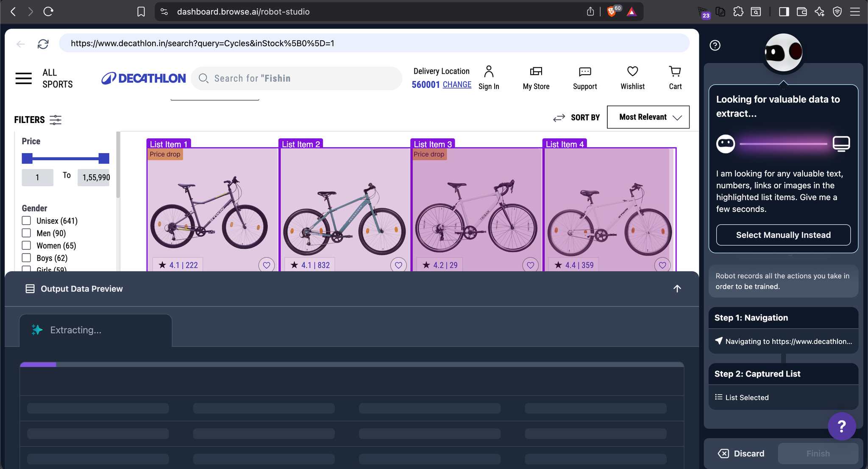Screen dimensions: 868x469
Task: Favorite List Item 4 bike with heart icon
Action: [662, 265]
